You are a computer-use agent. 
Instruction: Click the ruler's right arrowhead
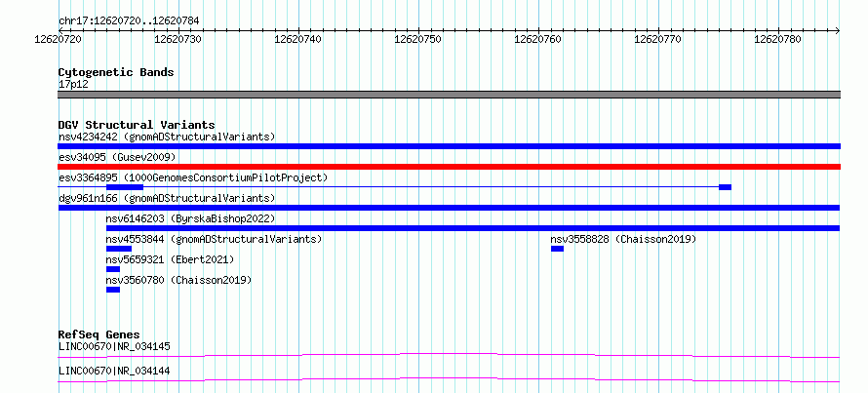[x=837, y=30]
